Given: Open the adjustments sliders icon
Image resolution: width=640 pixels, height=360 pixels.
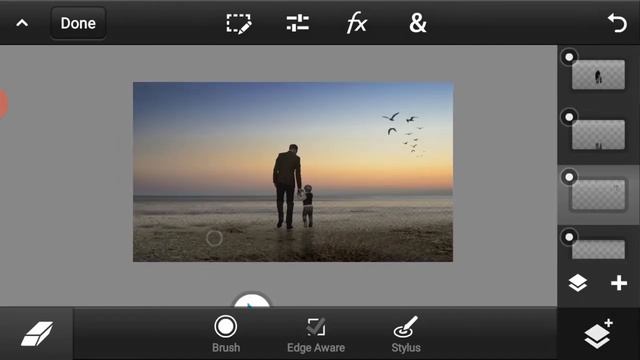Looking at the screenshot, I should click(298, 23).
